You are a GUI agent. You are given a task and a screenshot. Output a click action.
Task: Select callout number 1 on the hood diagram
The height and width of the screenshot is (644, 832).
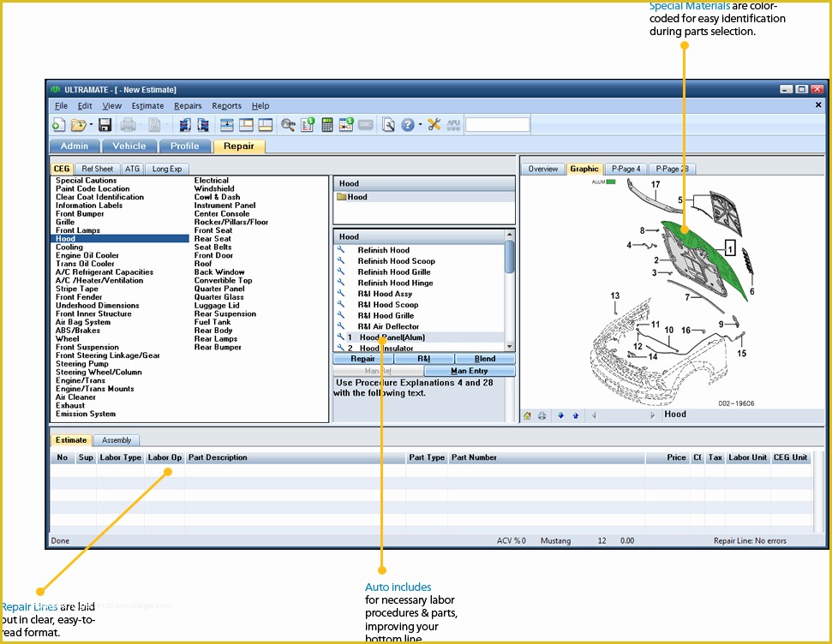click(730, 248)
